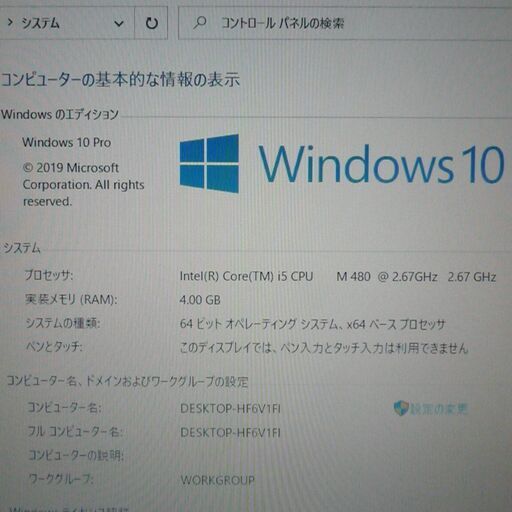Click the システムの種類: label
This screenshot has height=512, width=512.
point(63,323)
